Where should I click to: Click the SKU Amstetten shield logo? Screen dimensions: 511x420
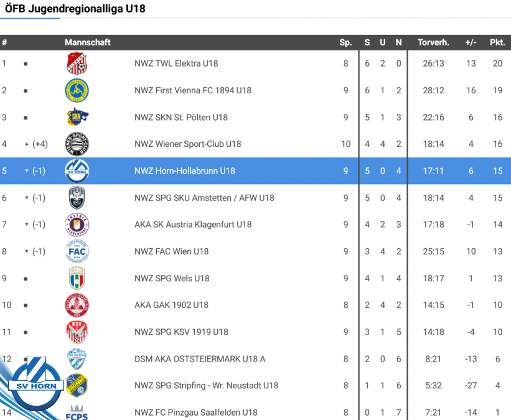pyautogui.click(x=77, y=198)
